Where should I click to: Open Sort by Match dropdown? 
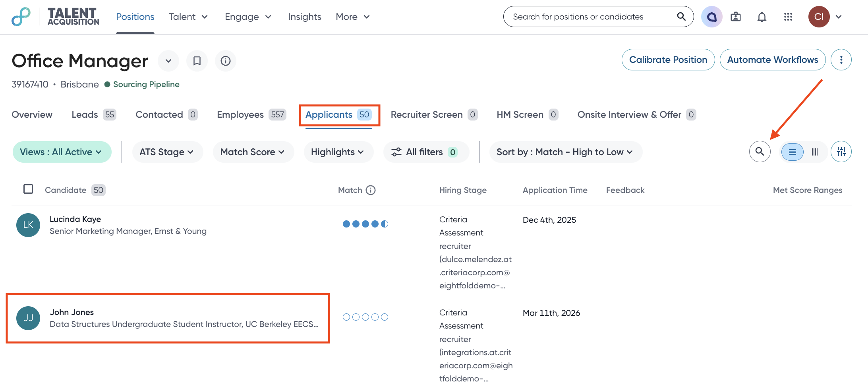(565, 152)
